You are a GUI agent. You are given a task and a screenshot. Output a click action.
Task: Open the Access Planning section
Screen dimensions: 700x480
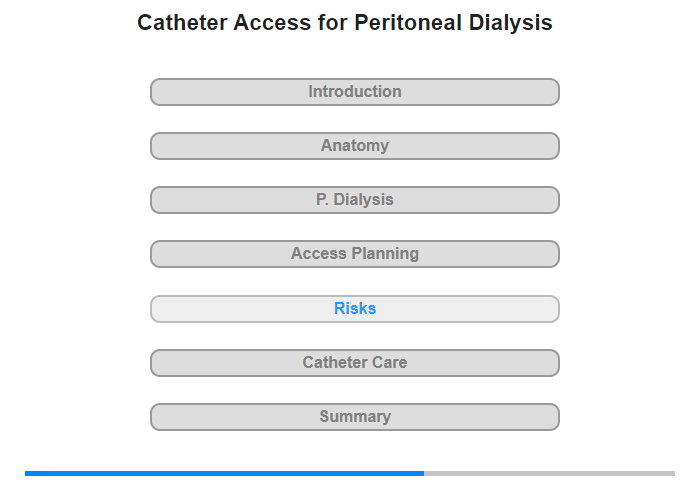pos(354,254)
